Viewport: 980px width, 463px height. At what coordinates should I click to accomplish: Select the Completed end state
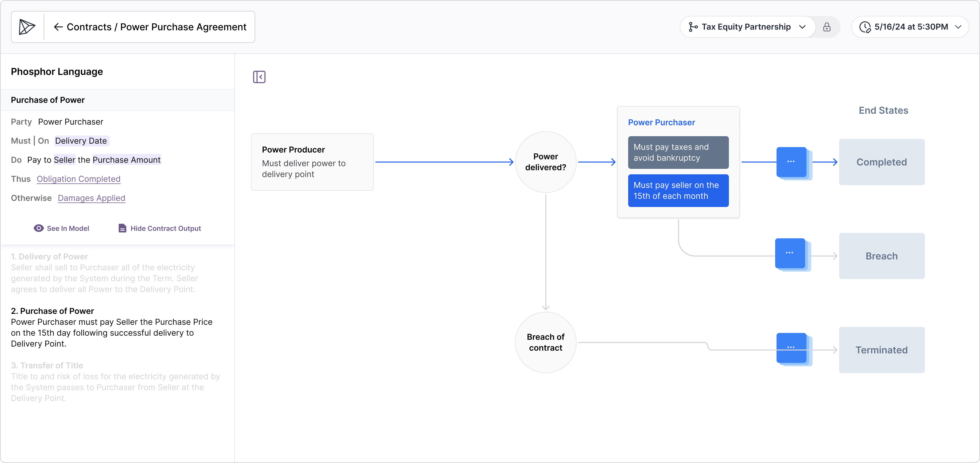(x=882, y=162)
